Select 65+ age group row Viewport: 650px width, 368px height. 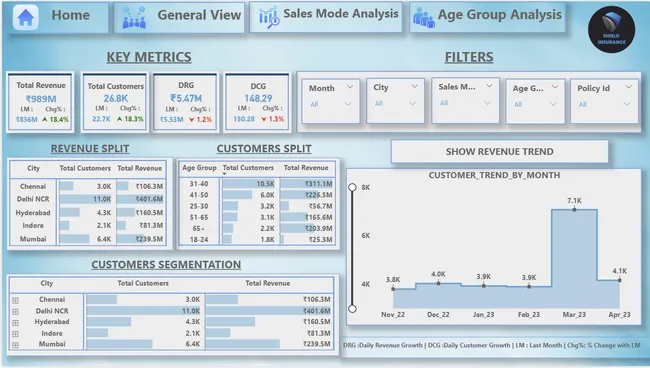[x=257, y=228]
